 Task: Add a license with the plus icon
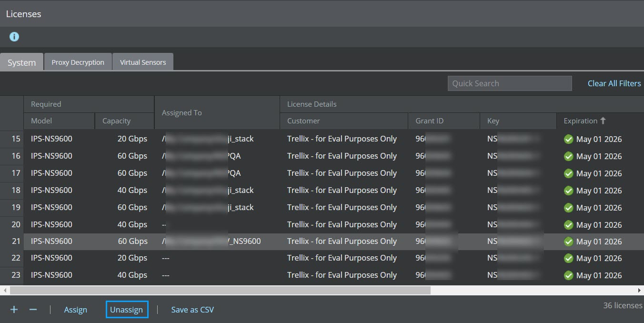coord(14,310)
